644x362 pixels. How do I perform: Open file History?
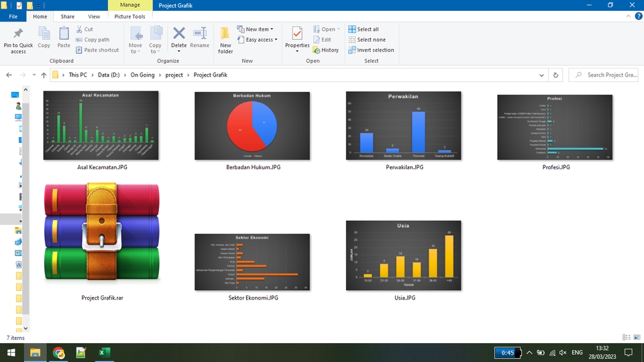point(326,50)
